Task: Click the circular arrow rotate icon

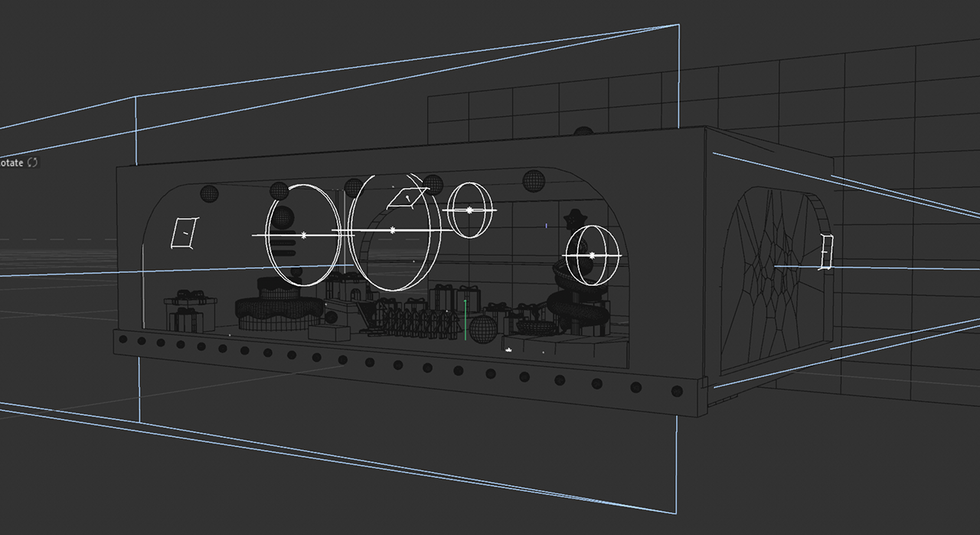Action: click(32, 162)
